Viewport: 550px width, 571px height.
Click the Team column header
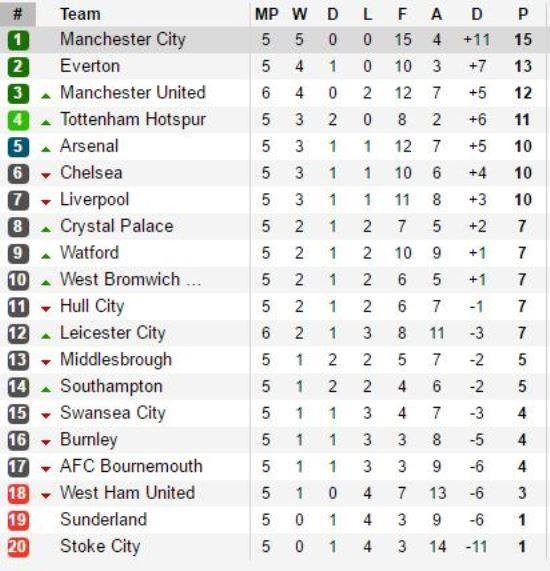[x=80, y=14]
